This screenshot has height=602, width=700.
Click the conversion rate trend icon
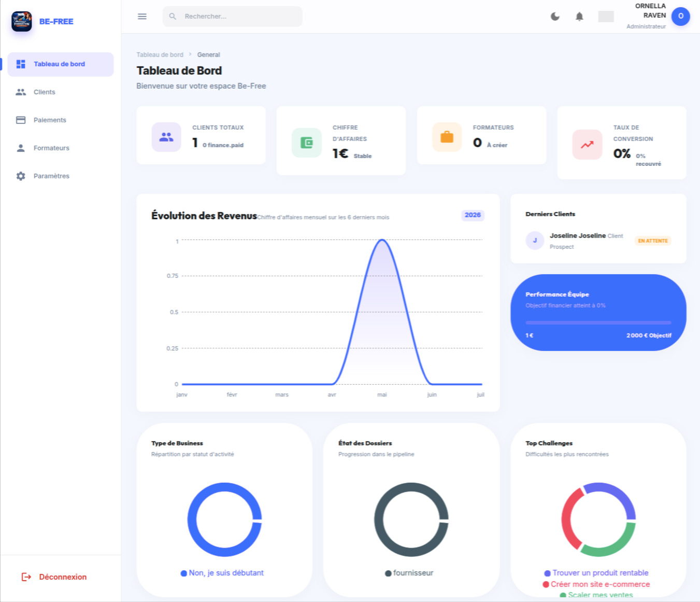587,145
